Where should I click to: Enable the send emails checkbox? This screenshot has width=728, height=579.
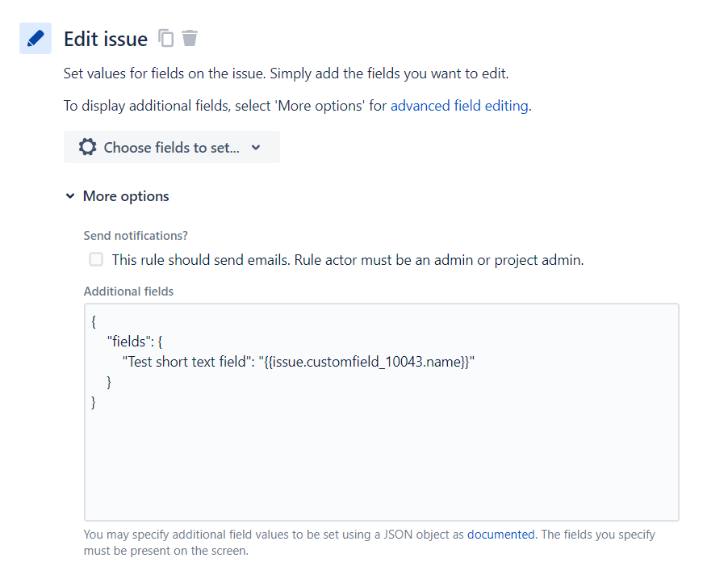[x=96, y=259]
